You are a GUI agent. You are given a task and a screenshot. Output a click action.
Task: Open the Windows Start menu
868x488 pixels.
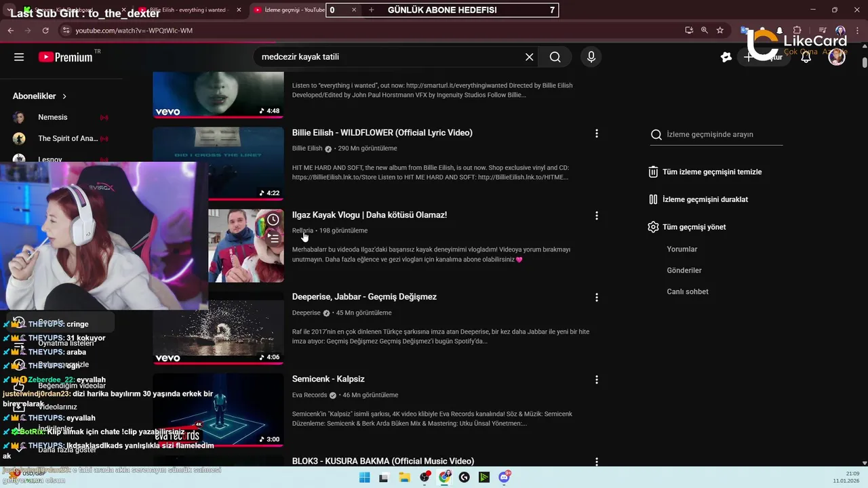coord(364,477)
